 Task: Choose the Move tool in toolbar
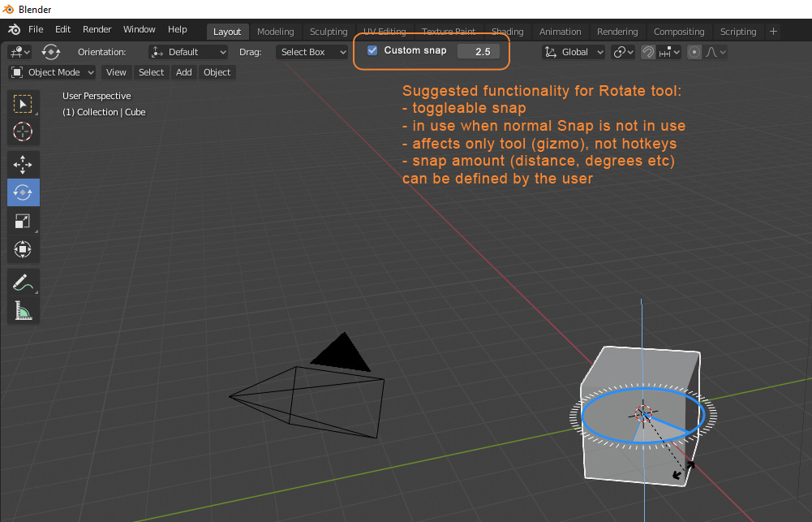23,164
